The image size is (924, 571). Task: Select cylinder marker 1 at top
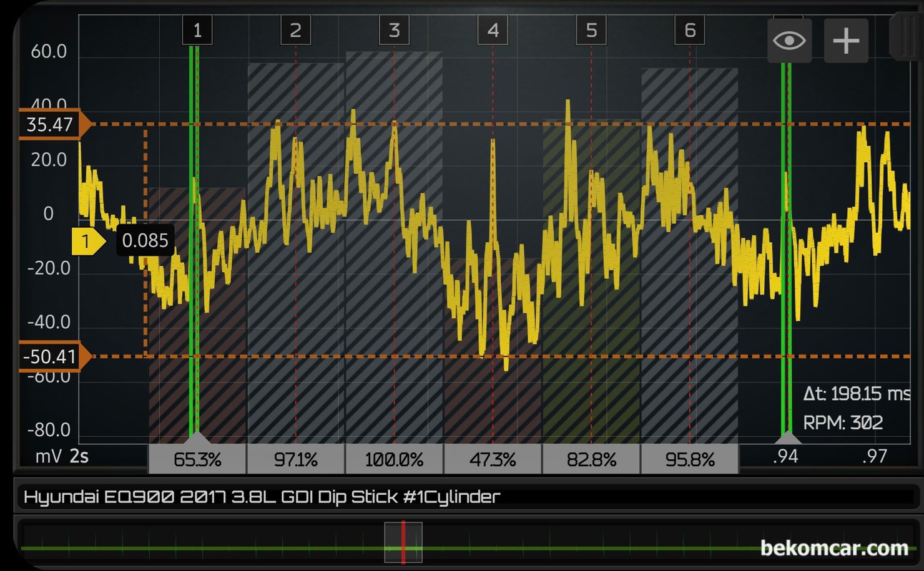coord(197,31)
